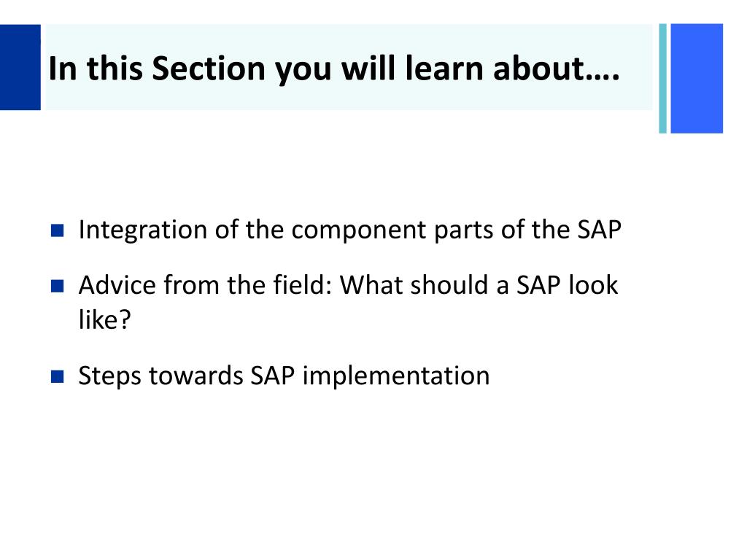Screen dimensions: 747x560
Task: Click the slide title "In this Section you will learn about"
Action: pyautogui.click(x=334, y=69)
